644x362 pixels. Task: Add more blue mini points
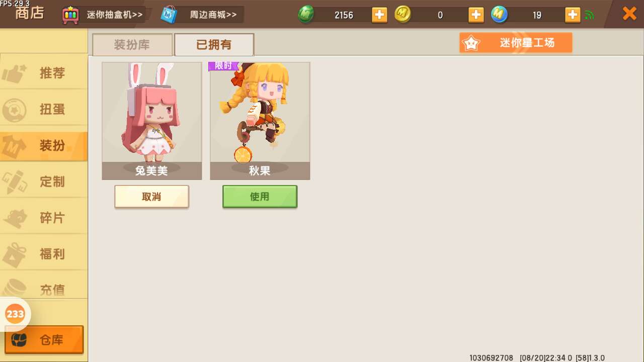pos(573,15)
